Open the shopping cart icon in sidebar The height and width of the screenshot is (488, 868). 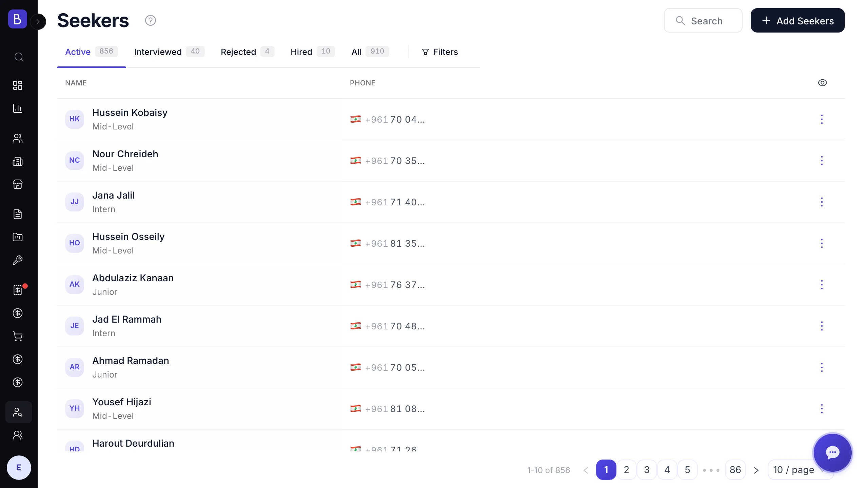tap(18, 336)
